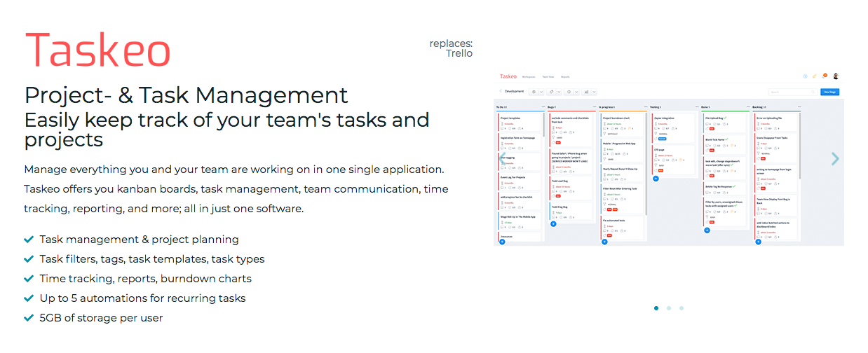Open the To Do column options menu
The image size is (868, 353).
544,107
